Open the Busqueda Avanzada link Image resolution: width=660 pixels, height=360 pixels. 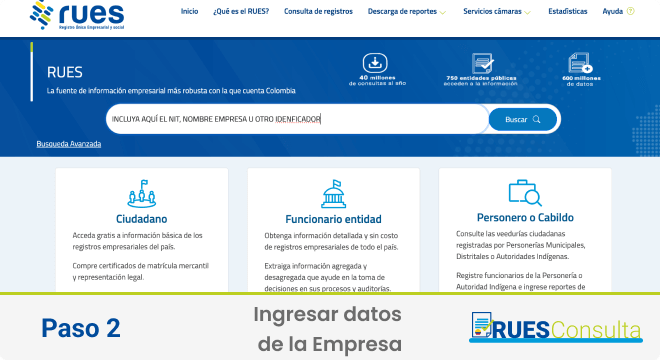click(x=69, y=144)
